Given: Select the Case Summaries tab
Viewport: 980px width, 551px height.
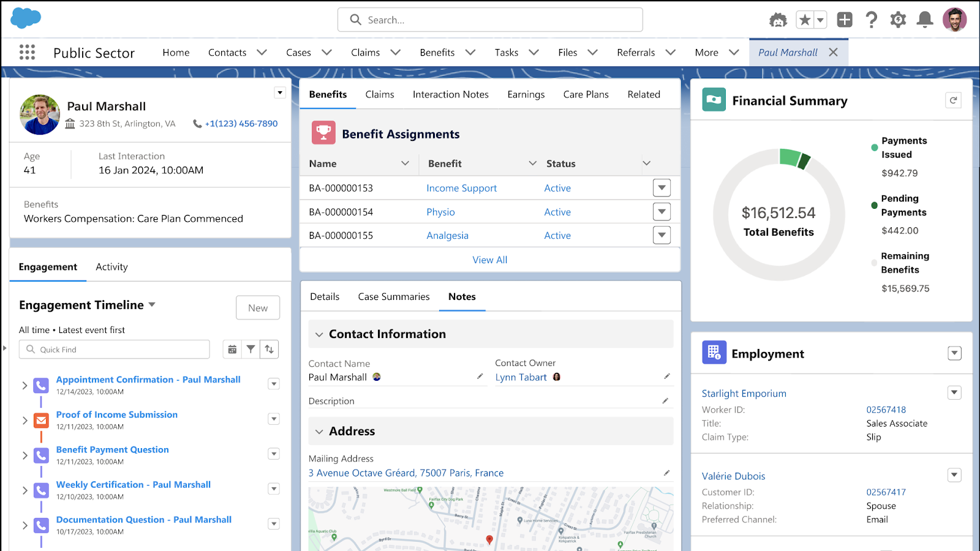Looking at the screenshot, I should tap(394, 297).
